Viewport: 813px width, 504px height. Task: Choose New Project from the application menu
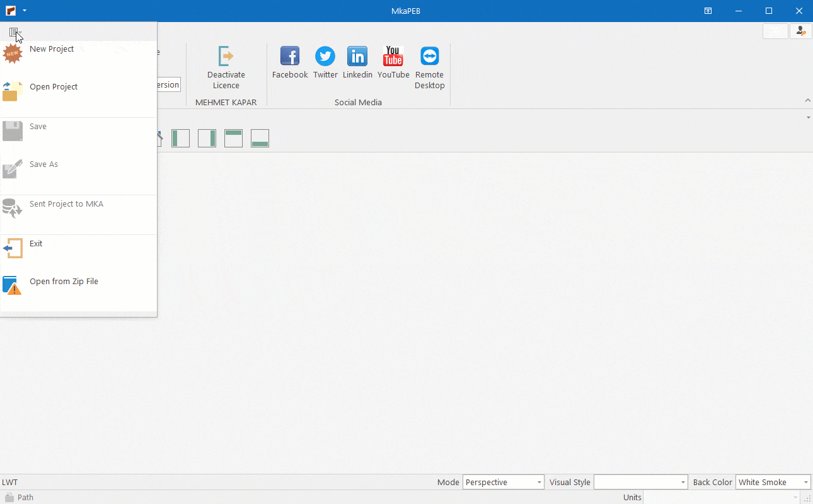click(x=52, y=49)
